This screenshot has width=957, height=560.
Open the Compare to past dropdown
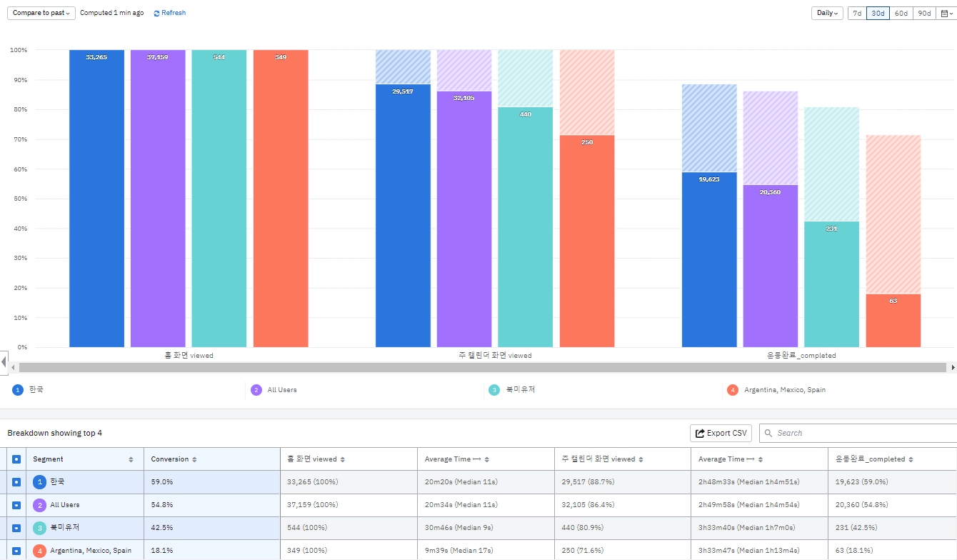point(41,13)
